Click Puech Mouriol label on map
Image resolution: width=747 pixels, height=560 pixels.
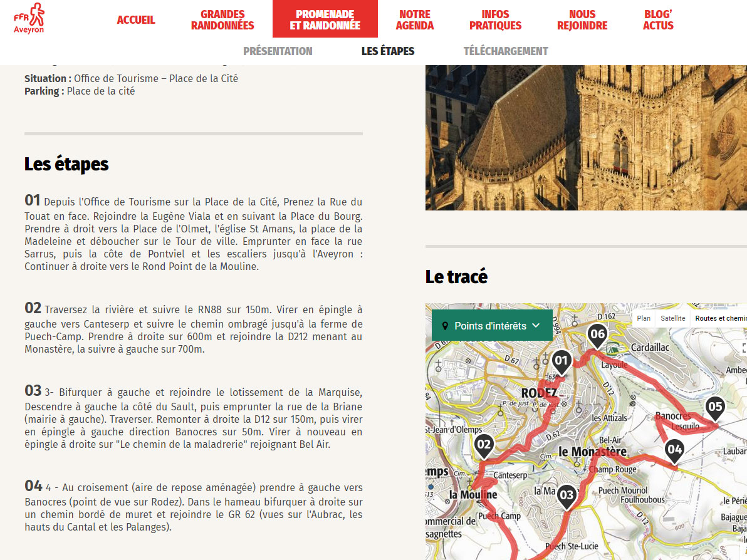click(x=623, y=490)
